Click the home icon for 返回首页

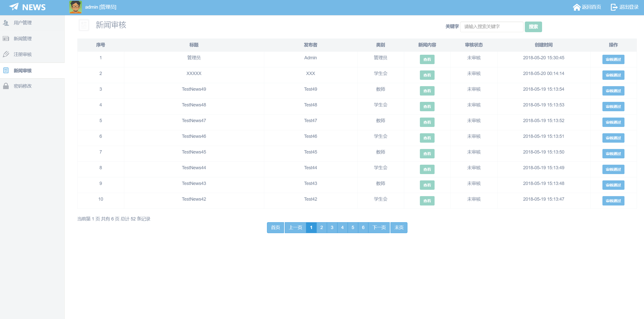pyautogui.click(x=576, y=7)
